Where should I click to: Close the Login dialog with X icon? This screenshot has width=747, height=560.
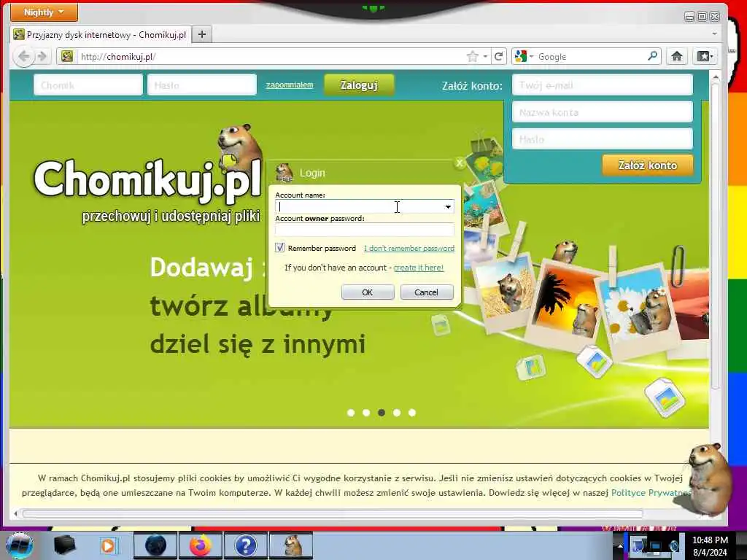tap(460, 163)
